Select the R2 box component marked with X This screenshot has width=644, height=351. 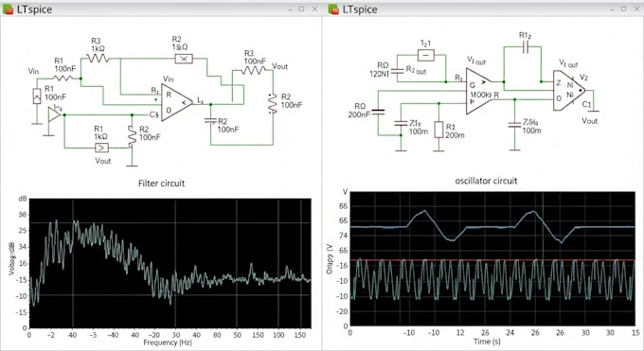[x=184, y=59]
